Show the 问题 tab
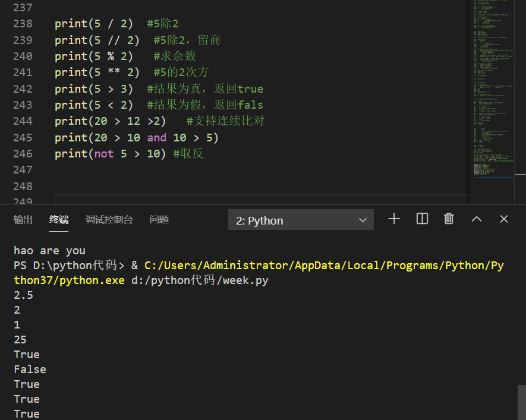The height and width of the screenshot is (420, 526). (x=159, y=220)
